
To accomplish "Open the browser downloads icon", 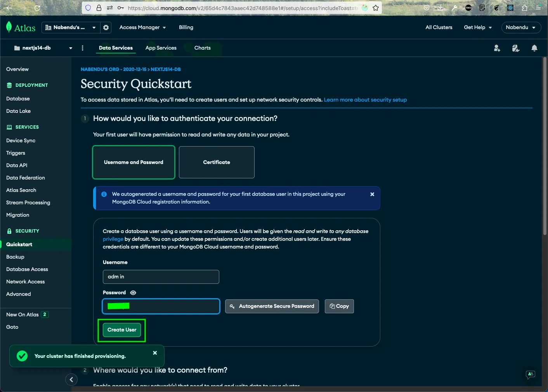I will click(x=440, y=8).
